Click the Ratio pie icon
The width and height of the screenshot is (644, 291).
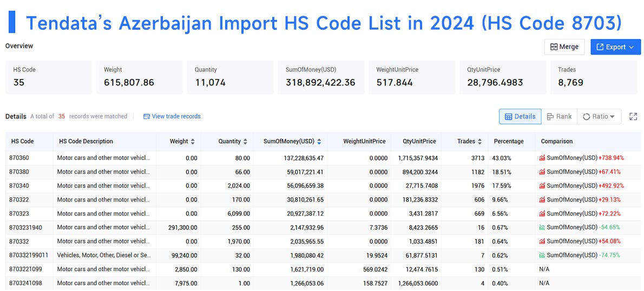click(586, 117)
